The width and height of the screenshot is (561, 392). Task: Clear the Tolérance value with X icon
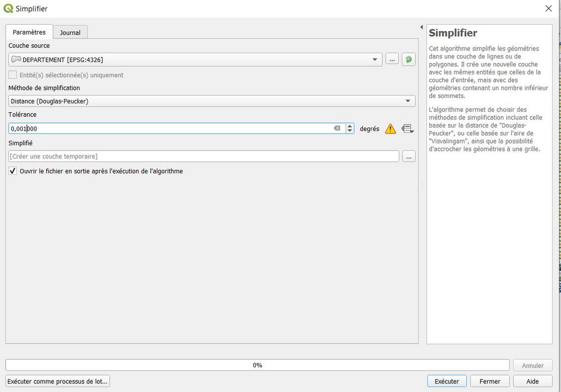[x=337, y=128]
